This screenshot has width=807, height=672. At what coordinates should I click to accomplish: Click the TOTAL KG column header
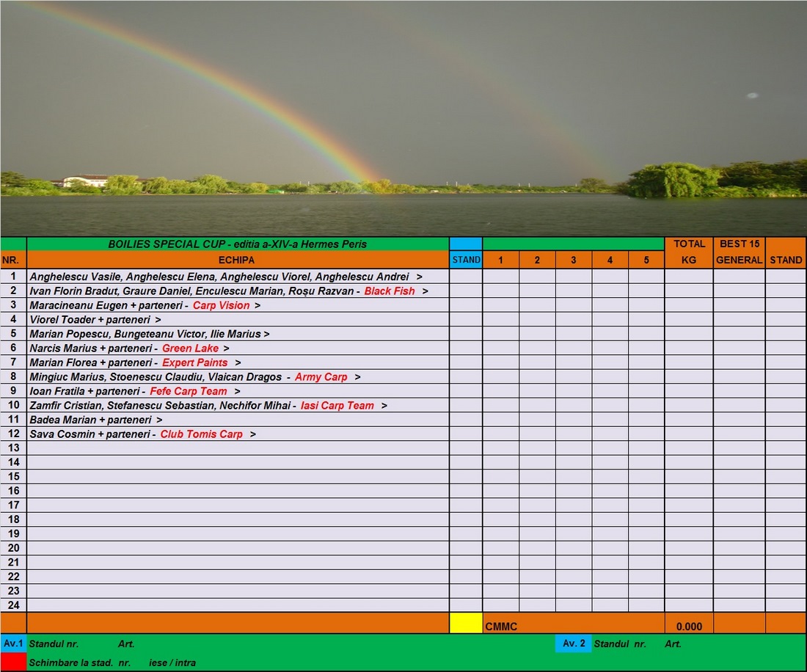click(x=689, y=252)
